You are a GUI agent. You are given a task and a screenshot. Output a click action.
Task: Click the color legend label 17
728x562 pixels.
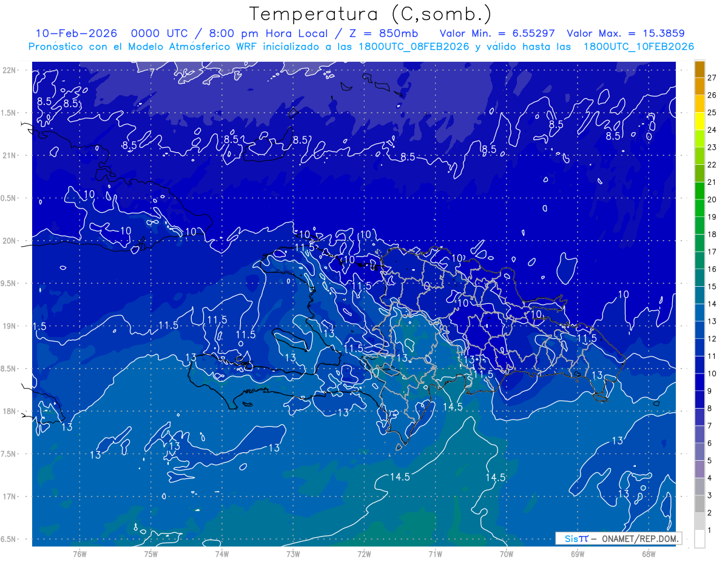[x=712, y=252]
